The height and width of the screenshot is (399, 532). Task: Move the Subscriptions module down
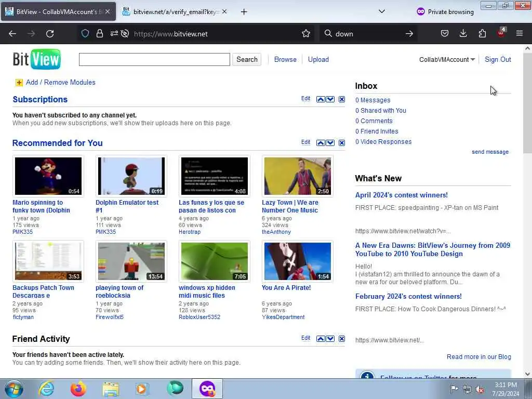coord(330,99)
